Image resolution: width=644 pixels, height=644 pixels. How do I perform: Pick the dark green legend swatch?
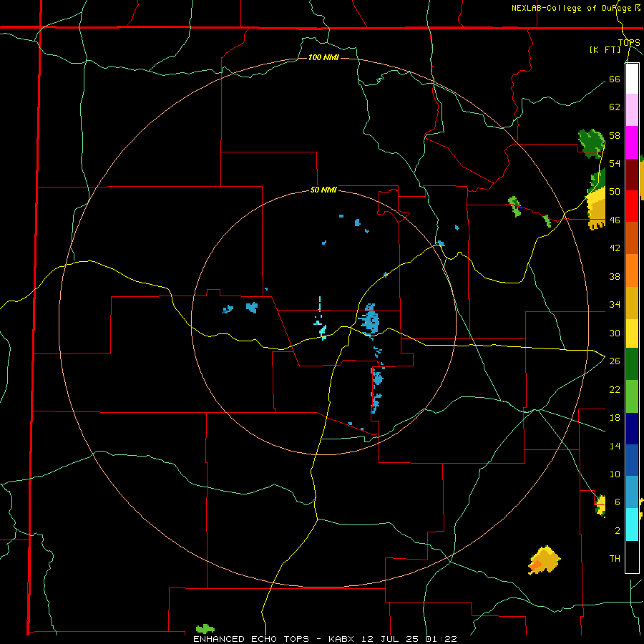click(632, 364)
